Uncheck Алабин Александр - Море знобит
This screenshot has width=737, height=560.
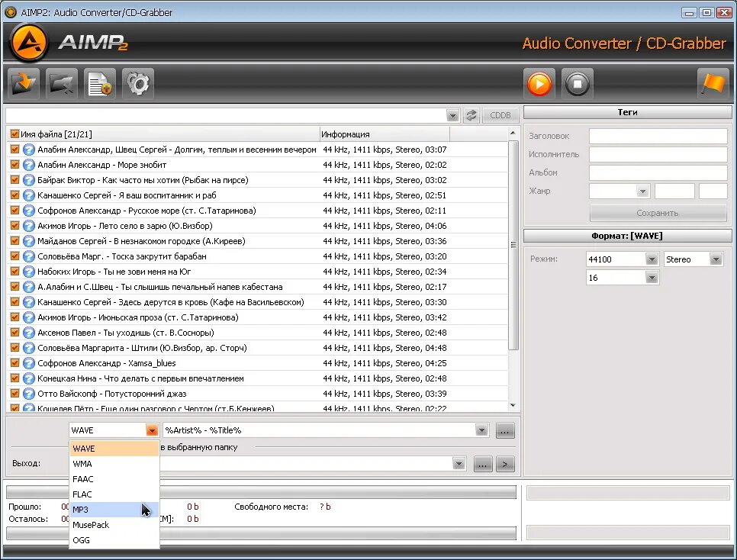[14, 165]
